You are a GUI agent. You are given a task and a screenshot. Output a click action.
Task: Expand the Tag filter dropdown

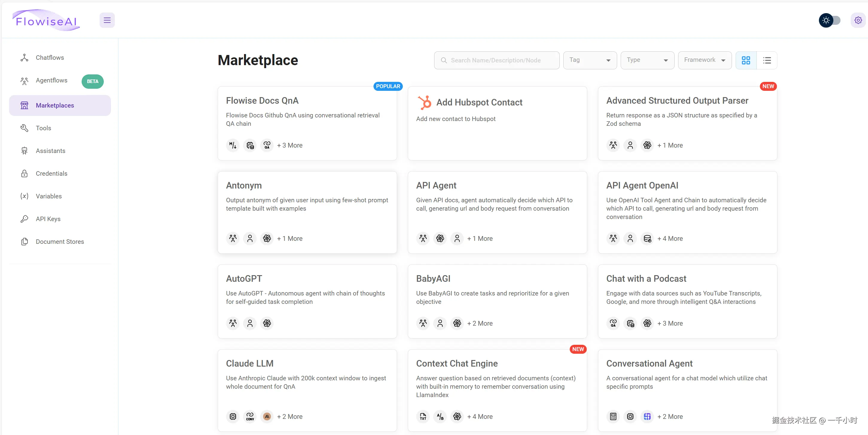coord(590,60)
